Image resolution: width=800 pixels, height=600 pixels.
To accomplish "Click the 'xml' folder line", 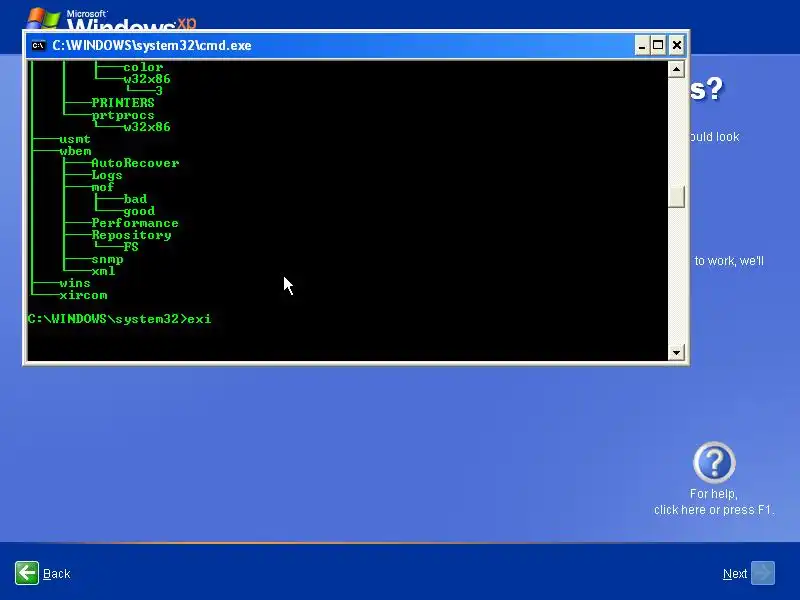I will point(103,271).
